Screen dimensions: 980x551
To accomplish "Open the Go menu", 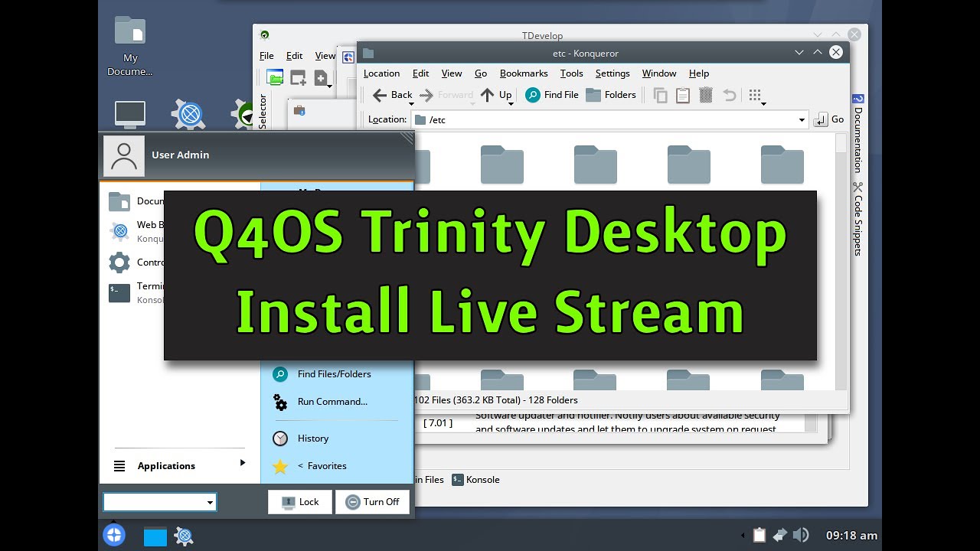I will coord(481,73).
